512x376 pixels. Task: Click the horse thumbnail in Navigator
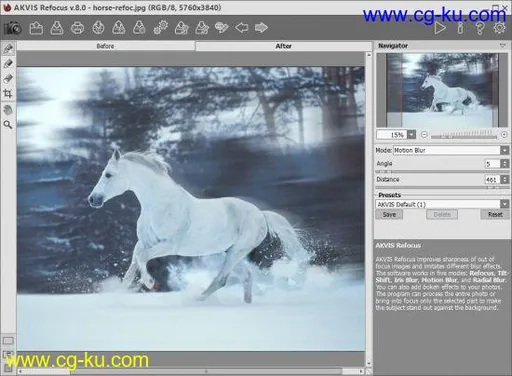pyautogui.click(x=442, y=90)
